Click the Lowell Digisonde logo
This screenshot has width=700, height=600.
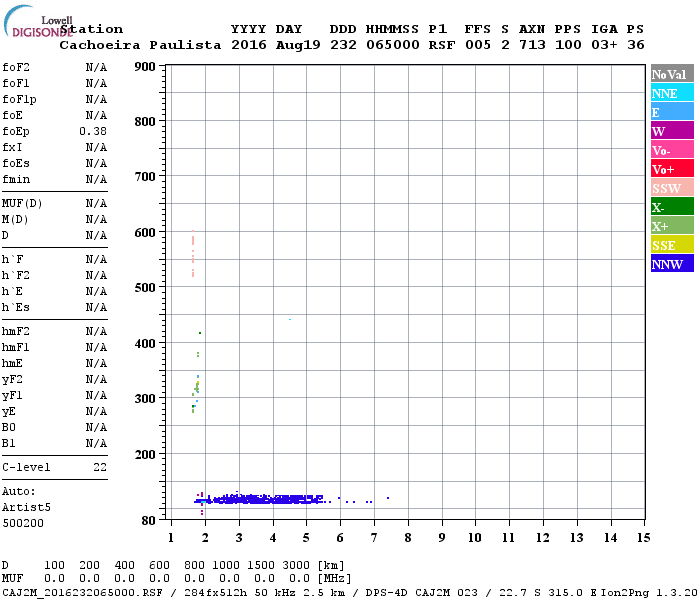coord(38,21)
